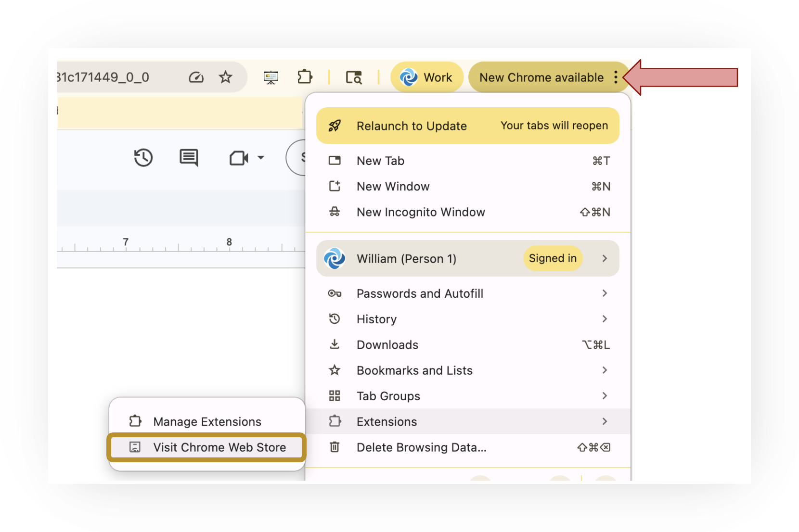Viewport: 799px width, 532px height.
Task: Expand the History chevron arrow
Action: point(605,319)
